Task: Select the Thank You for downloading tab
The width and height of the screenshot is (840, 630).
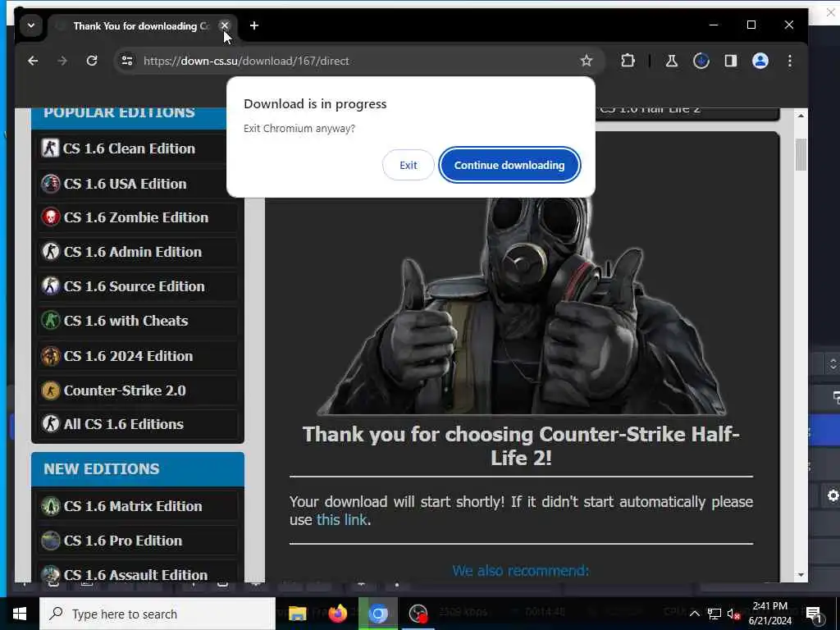Action: tap(140, 25)
